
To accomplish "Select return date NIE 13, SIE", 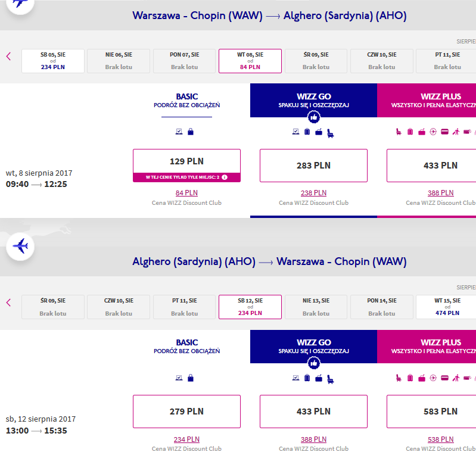I will coord(316,307).
